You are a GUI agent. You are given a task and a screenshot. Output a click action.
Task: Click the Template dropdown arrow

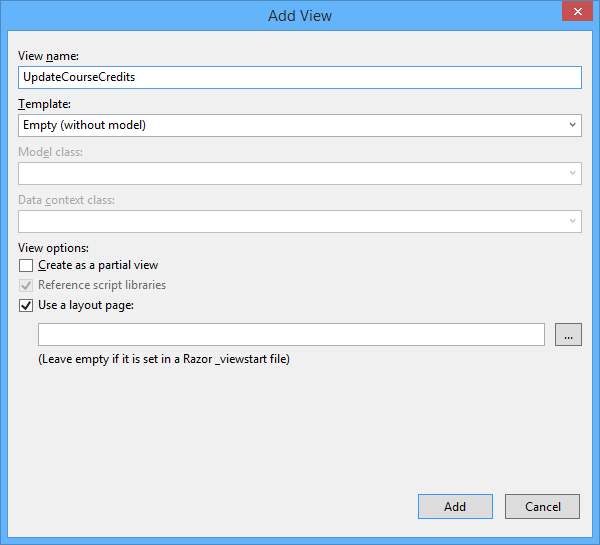tap(572, 125)
